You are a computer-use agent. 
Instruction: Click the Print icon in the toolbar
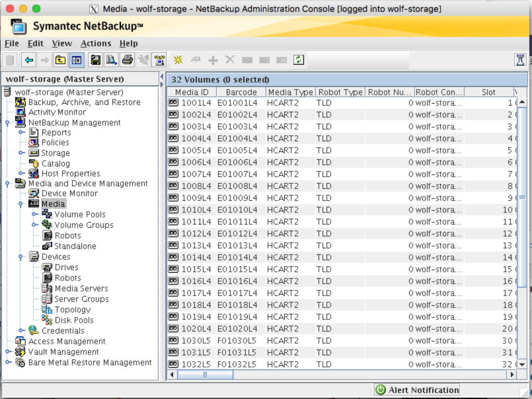[x=126, y=60]
